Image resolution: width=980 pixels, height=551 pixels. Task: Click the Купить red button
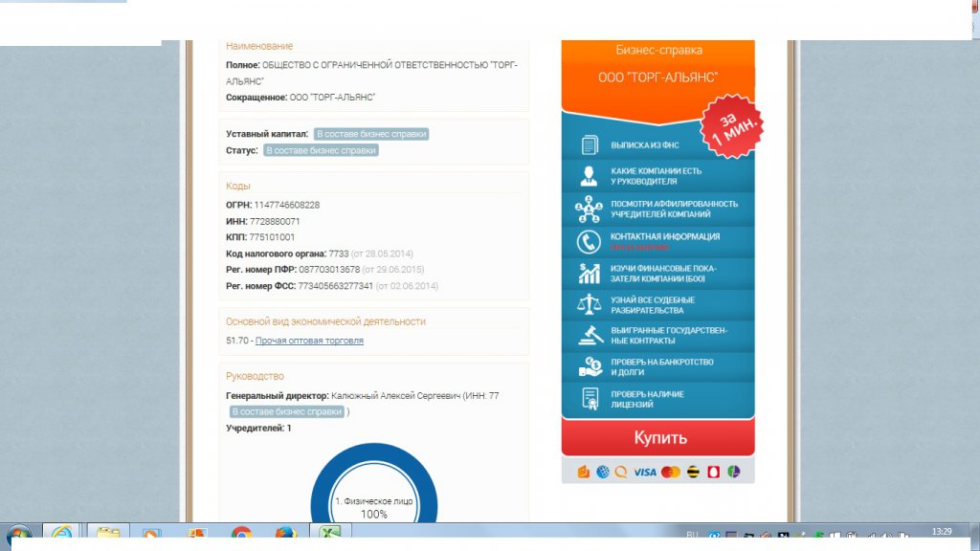click(x=658, y=437)
